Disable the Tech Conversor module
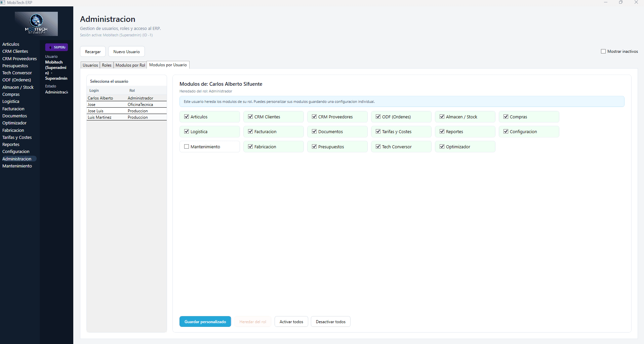The height and width of the screenshot is (344, 644). pyautogui.click(x=378, y=147)
